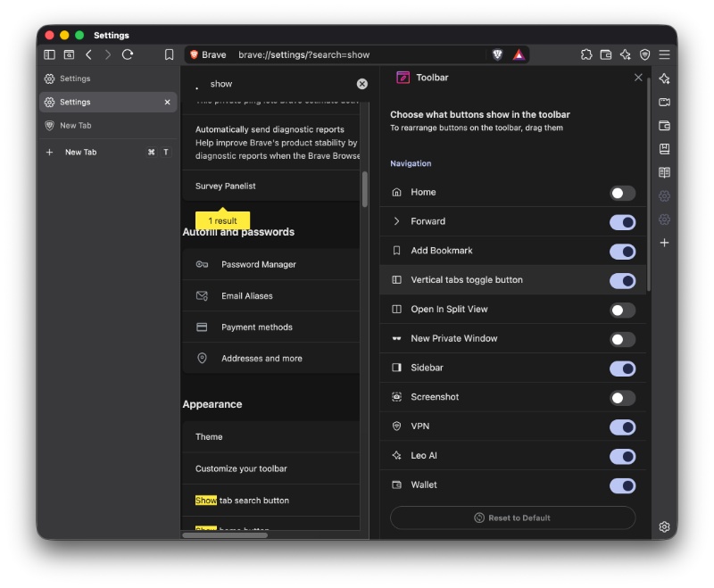This screenshot has width=714, height=588.
Task: Click the Appearance section heading
Action: tap(212, 404)
